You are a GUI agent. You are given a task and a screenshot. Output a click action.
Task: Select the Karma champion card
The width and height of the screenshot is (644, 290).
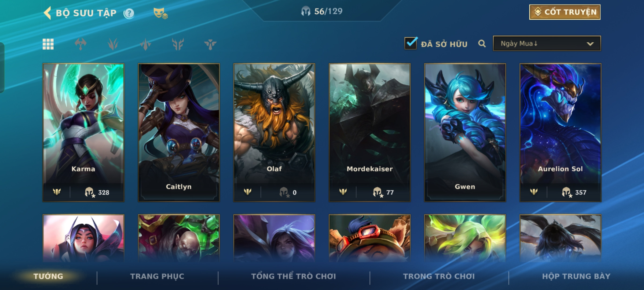pyautogui.click(x=83, y=132)
